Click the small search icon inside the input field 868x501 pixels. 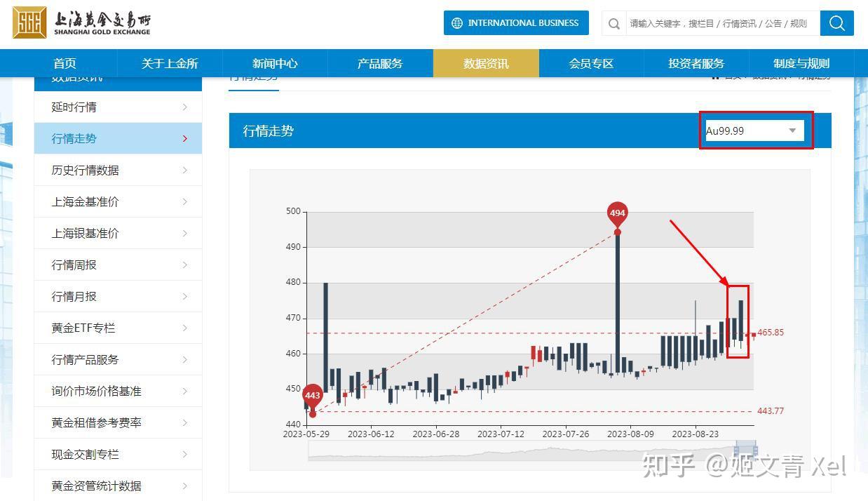[x=613, y=23]
